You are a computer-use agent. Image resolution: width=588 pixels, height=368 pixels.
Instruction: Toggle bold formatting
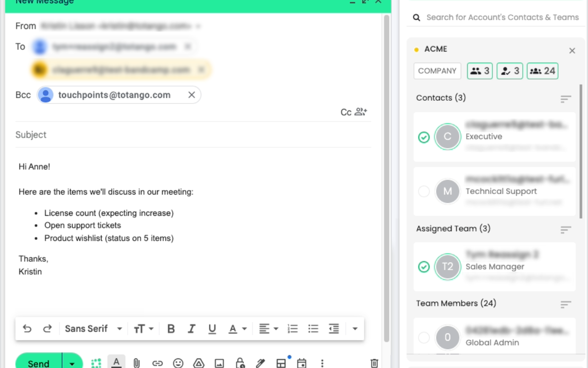(x=171, y=328)
